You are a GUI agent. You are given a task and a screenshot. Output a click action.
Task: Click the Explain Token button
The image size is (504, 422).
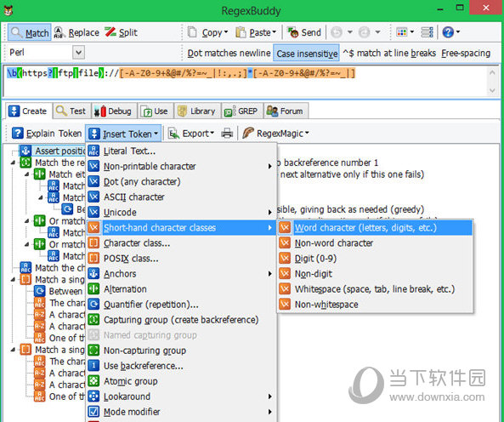click(46, 134)
